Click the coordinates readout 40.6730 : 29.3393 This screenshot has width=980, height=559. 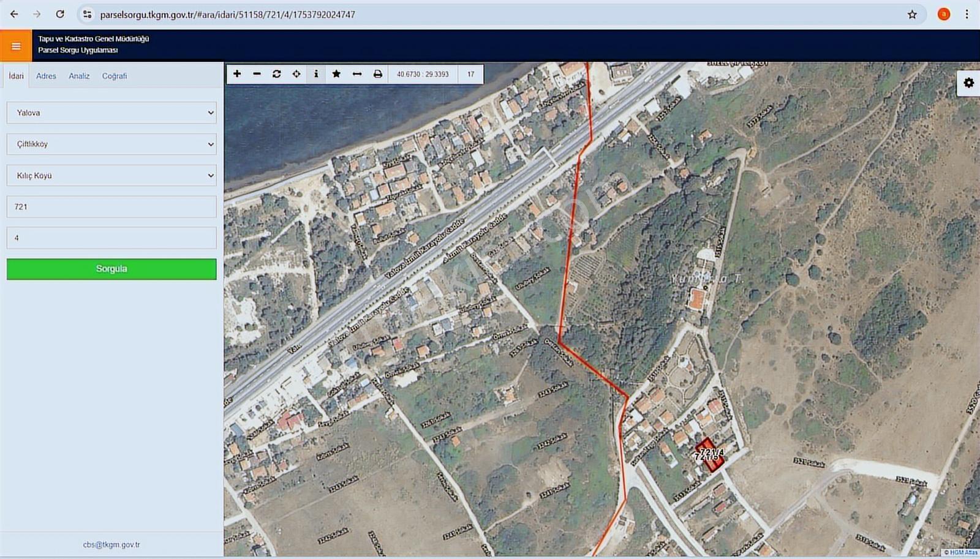423,74
